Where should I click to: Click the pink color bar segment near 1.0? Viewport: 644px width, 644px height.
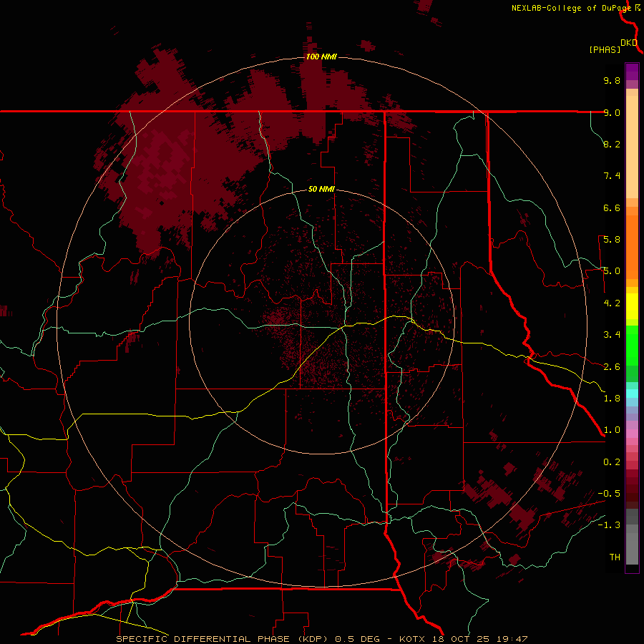632,434
